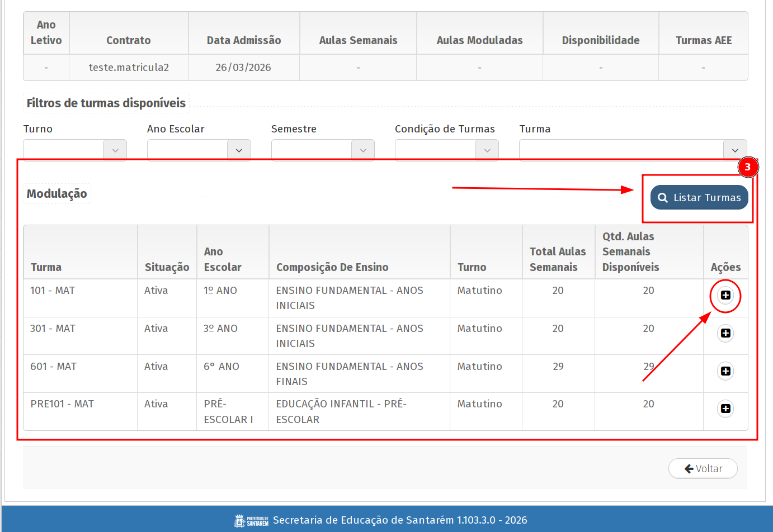The image size is (773, 532).
Task: Go back with the Voltar button
Action: pos(703,468)
